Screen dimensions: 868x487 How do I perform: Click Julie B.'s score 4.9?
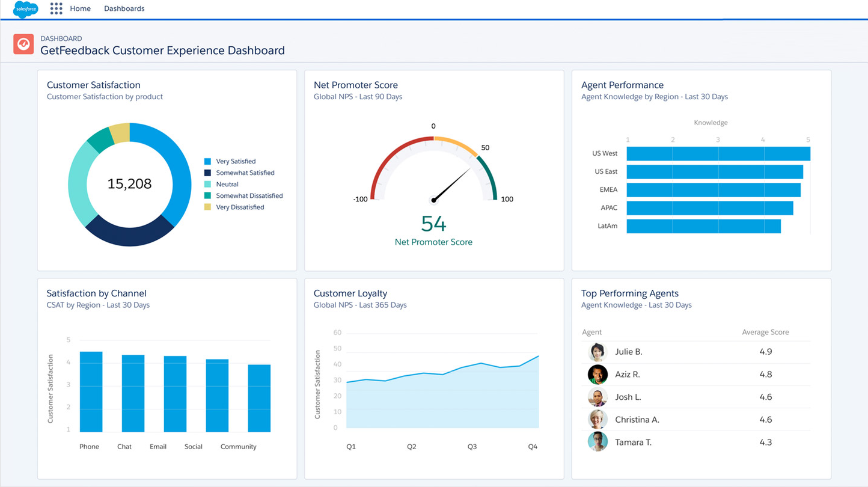765,352
